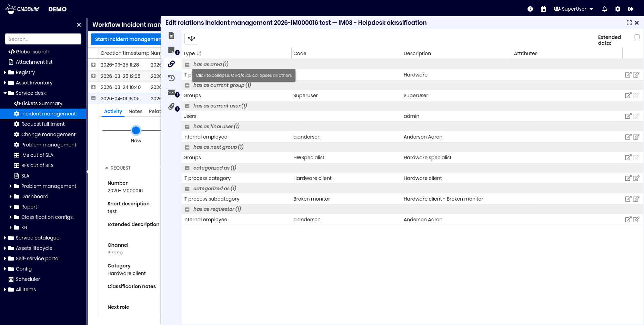Open the emails envelope icon
This screenshot has height=325, width=644.
coord(171,92)
